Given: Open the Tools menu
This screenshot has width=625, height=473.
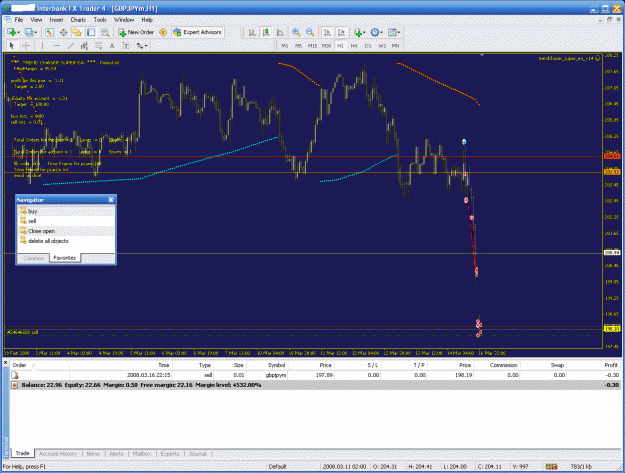Looking at the screenshot, I should point(100,20).
